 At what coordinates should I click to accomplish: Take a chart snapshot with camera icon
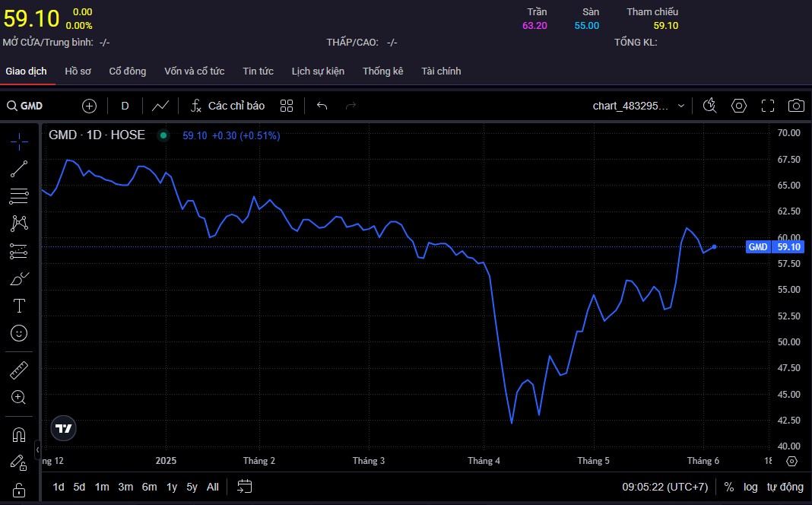coord(796,106)
